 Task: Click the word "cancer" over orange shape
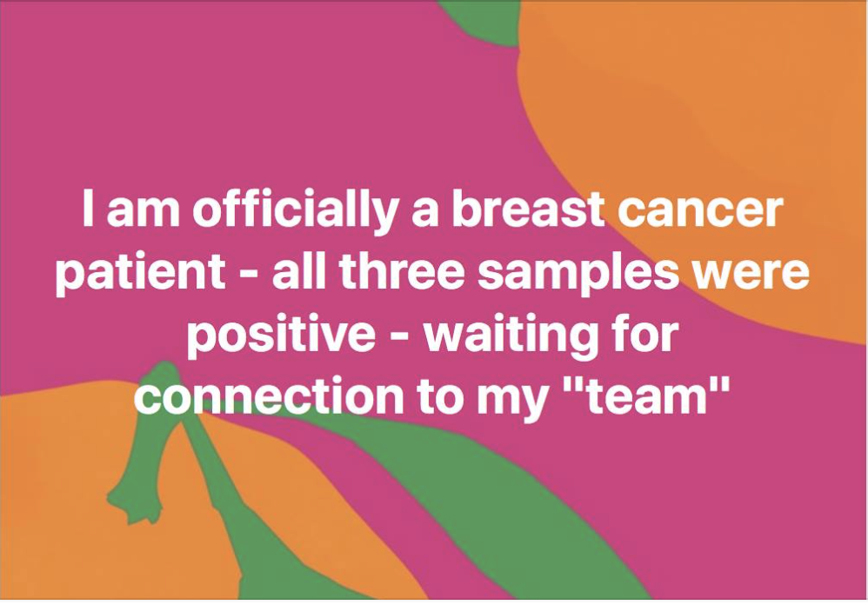point(700,212)
